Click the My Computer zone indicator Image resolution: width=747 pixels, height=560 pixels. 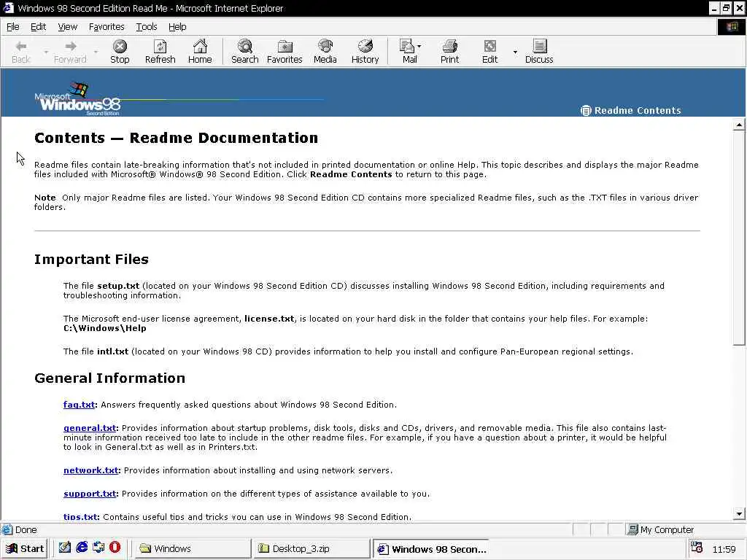pyautogui.click(x=660, y=529)
